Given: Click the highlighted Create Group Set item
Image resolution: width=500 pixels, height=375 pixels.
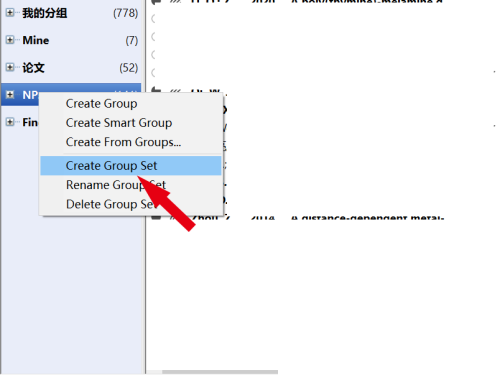Looking at the screenshot, I should [131, 166].
